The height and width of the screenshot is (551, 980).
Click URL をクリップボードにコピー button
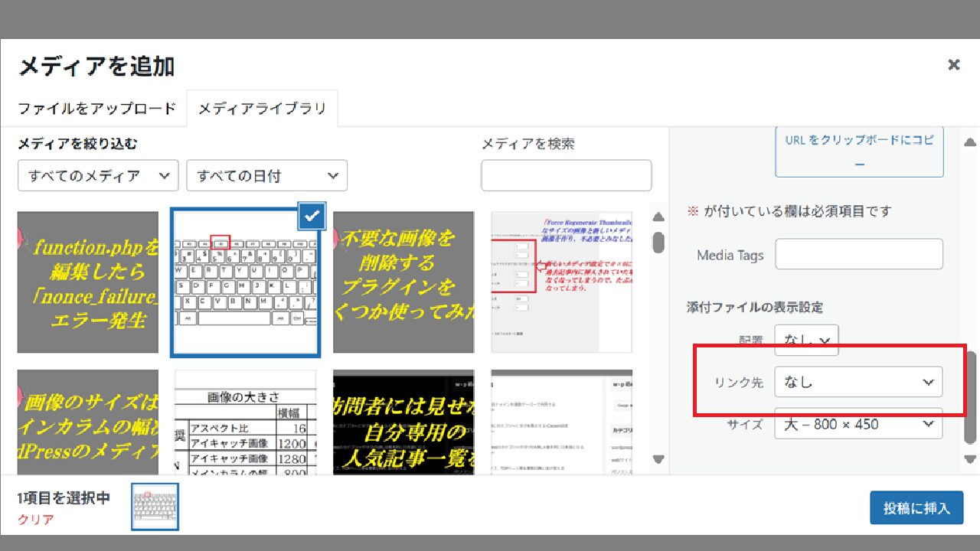[x=859, y=152]
